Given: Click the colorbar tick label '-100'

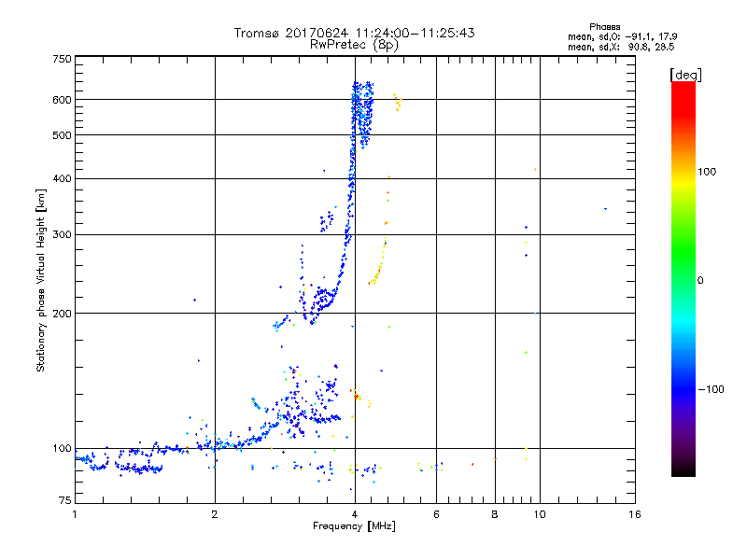Looking at the screenshot, I should [x=711, y=389].
